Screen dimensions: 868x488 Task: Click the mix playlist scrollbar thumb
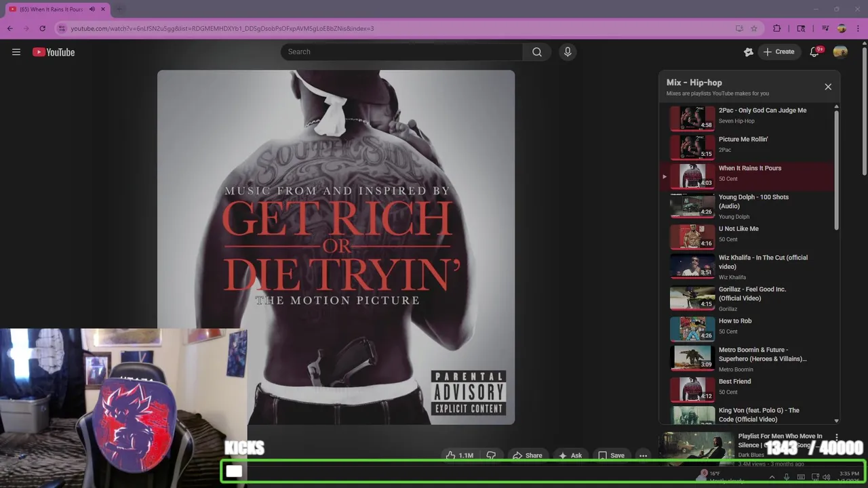[836, 169]
